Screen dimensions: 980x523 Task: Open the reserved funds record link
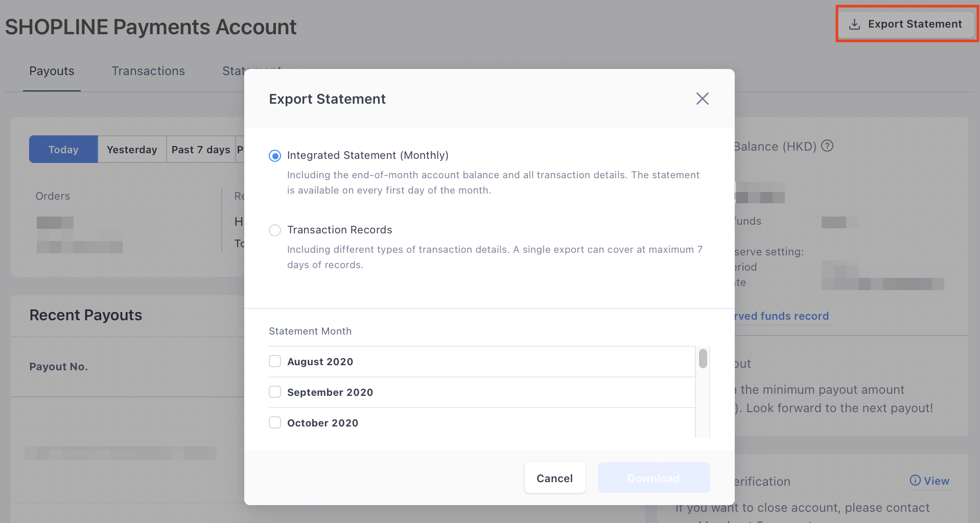pos(781,316)
